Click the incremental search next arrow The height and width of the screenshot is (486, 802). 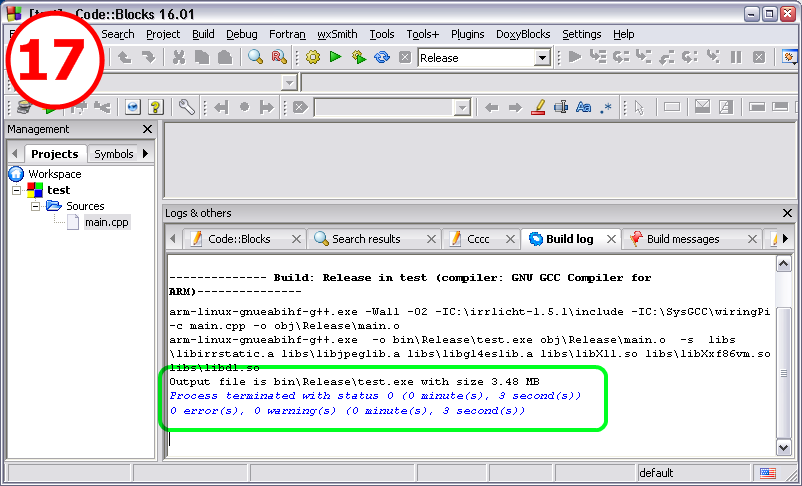click(515, 107)
